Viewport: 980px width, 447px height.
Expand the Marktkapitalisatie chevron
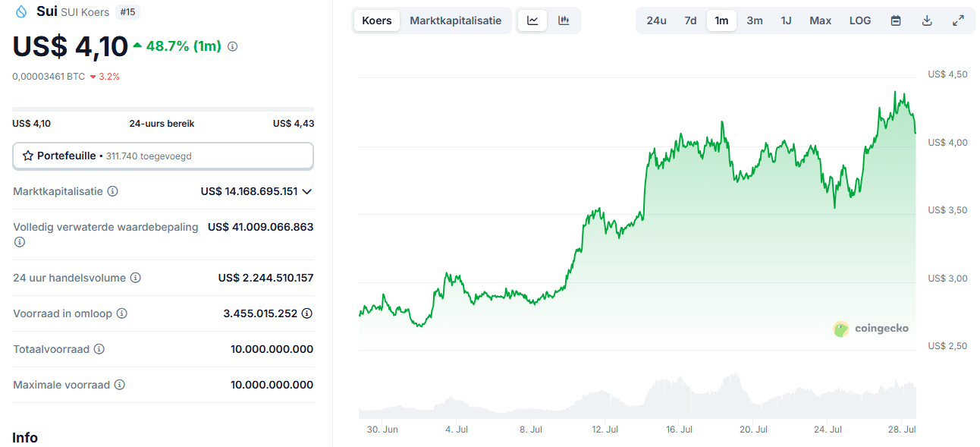[x=307, y=191]
